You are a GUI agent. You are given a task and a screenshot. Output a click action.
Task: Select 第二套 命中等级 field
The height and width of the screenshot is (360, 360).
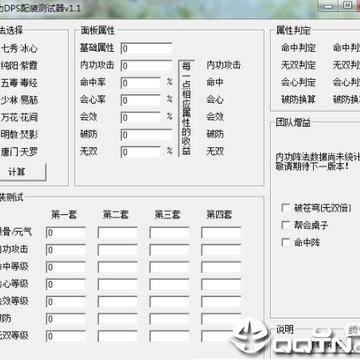tap(118, 267)
